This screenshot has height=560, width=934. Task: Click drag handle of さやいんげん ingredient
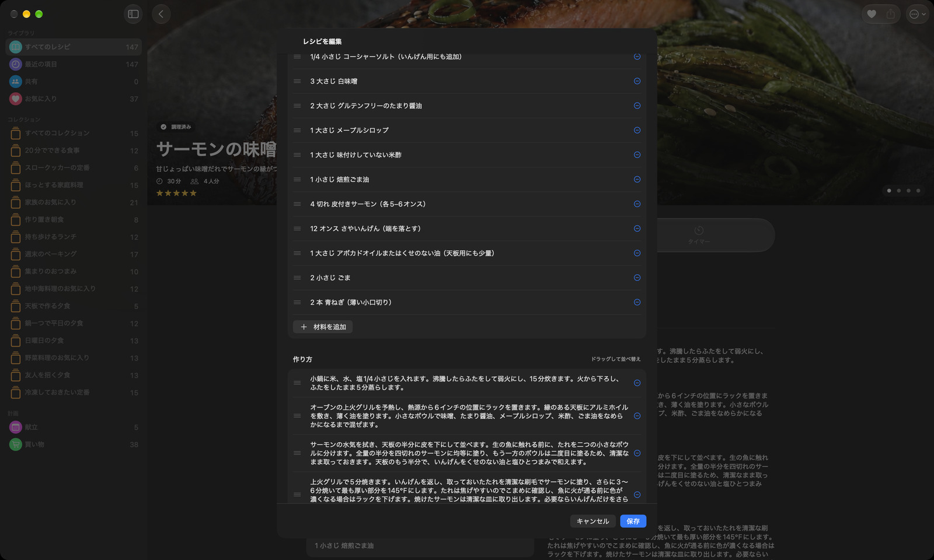[x=297, y=229]
